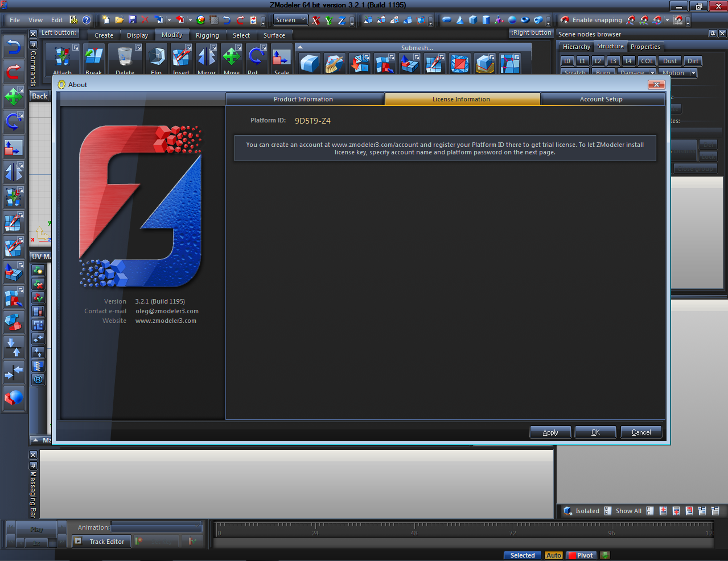
Task: Expand Attach tool options corner box
Action: 76,47
